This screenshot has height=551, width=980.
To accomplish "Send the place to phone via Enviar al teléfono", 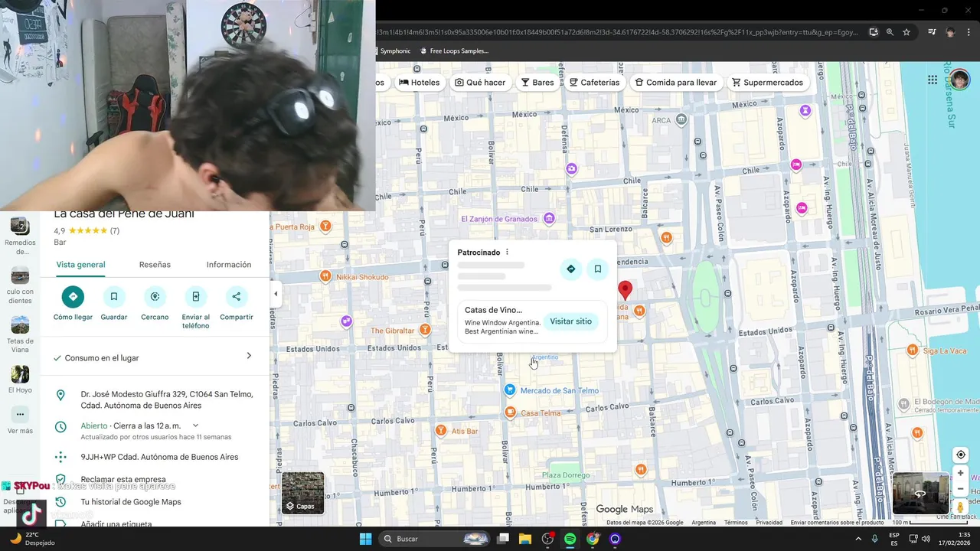I will pyautogui.click(x=195, y=296).
